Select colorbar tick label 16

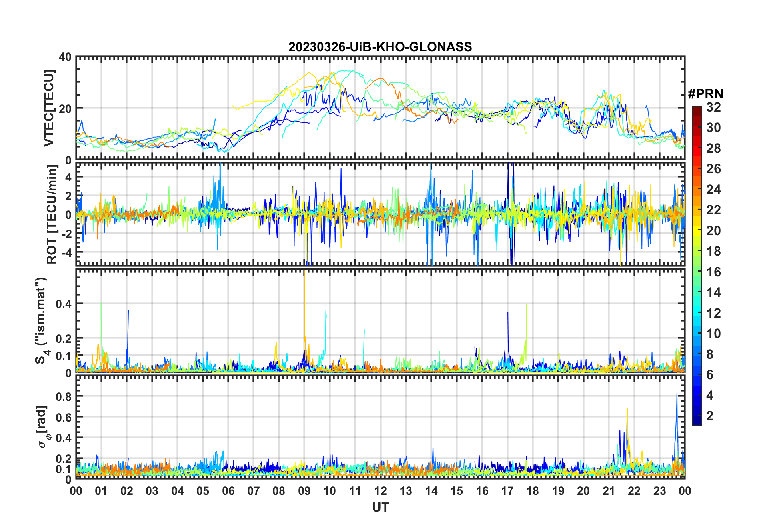(713, 272)
